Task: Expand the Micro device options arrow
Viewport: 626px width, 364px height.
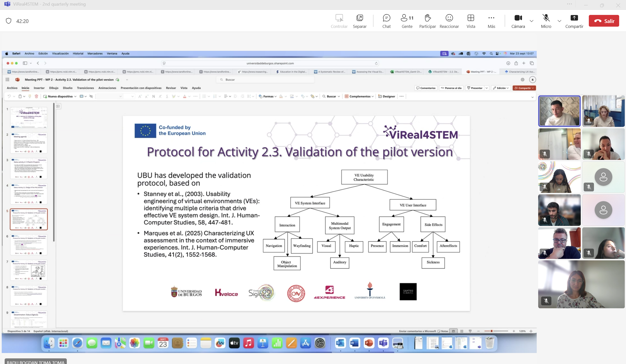Action: point(559,21)
